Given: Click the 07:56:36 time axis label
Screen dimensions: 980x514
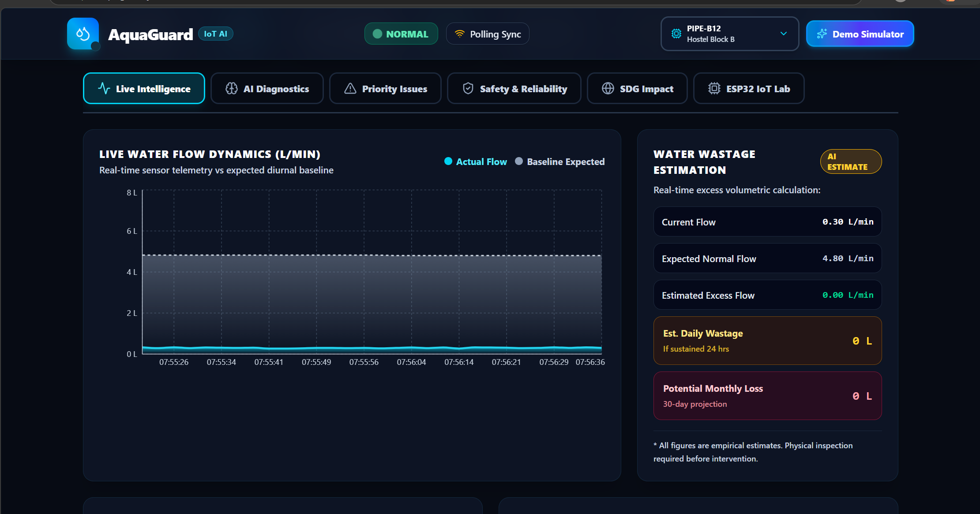Looking at the screenshot, I should click(x=590, y=362).
